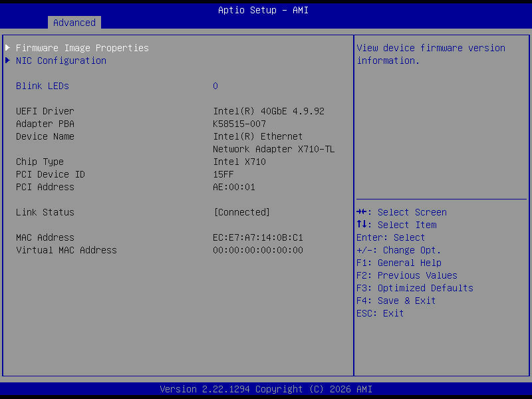Click the F2: Previous Values hint
The height and width of the screenshot is (399, 532).
pyautogui.click(x=407, y=275)
